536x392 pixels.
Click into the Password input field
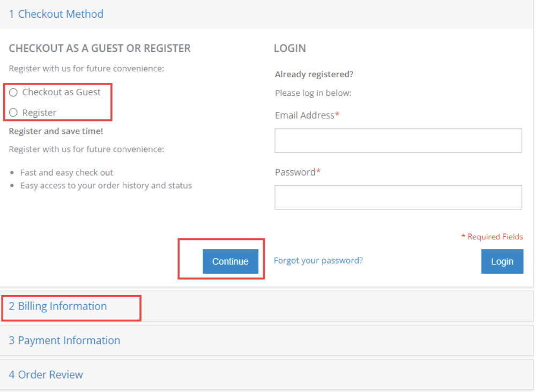click(x=398, y=197)
